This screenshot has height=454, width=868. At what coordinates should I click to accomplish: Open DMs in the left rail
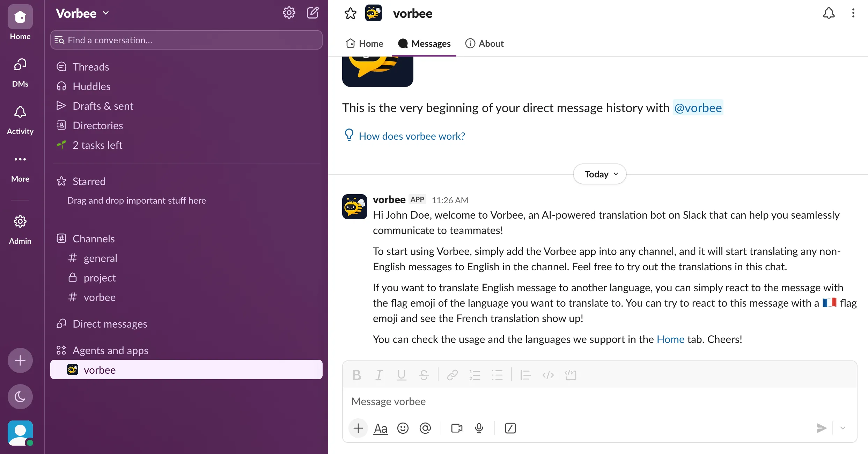20,73
